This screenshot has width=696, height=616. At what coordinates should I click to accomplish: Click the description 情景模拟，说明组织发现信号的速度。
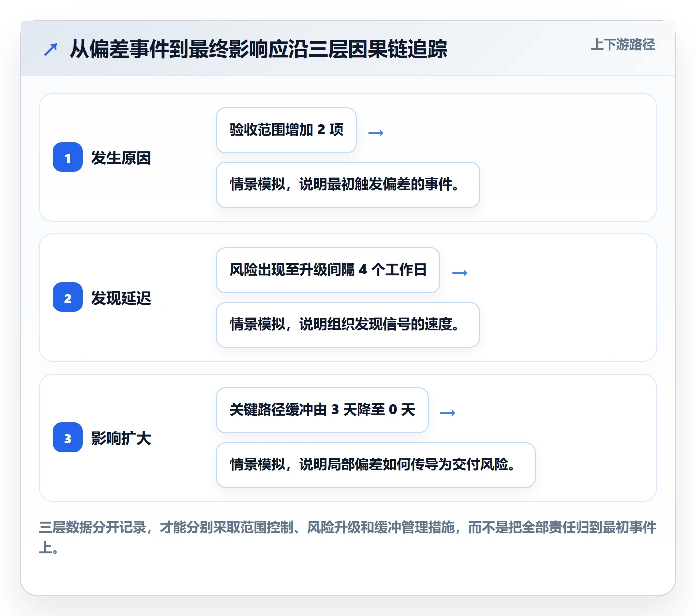click(x=348, y=325)
